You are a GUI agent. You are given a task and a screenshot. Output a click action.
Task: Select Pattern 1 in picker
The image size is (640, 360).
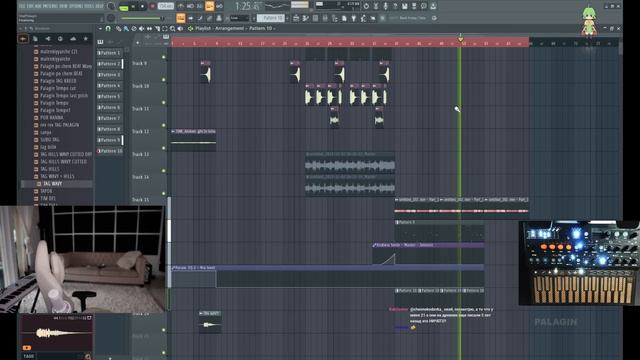click(x=109, y=53)
